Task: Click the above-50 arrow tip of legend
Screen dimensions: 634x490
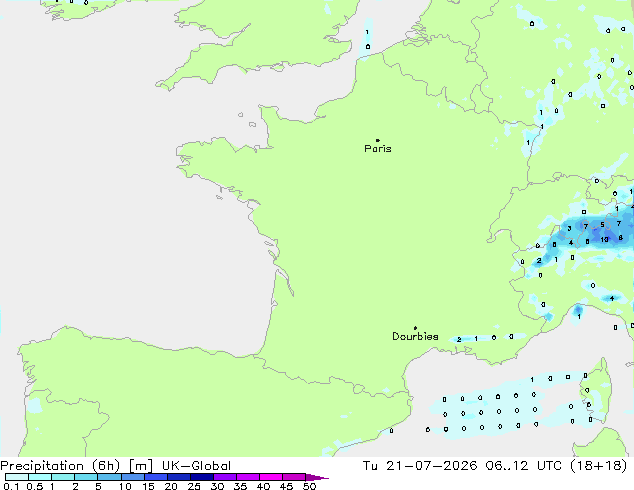Action: [x=317, y=477]
